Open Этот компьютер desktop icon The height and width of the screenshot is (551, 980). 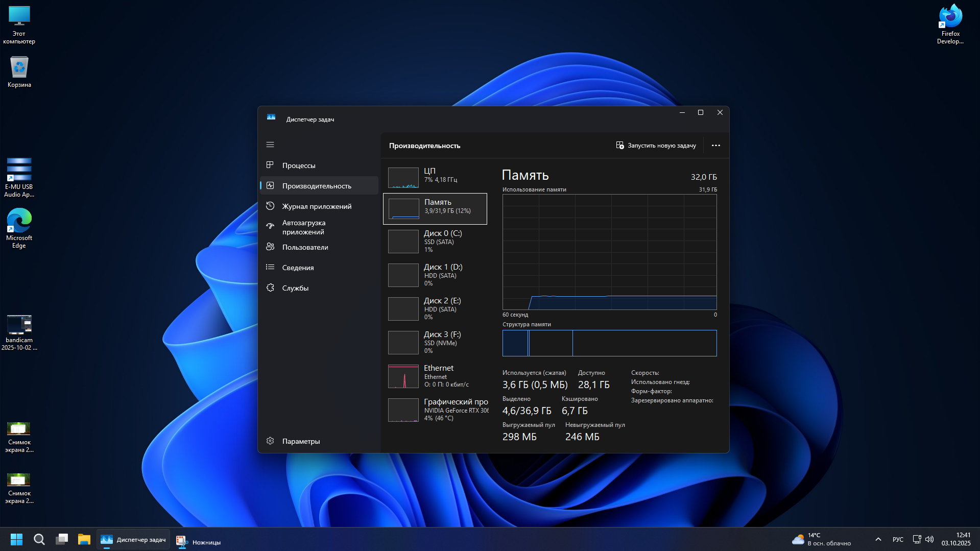click(x=19, y=25)
